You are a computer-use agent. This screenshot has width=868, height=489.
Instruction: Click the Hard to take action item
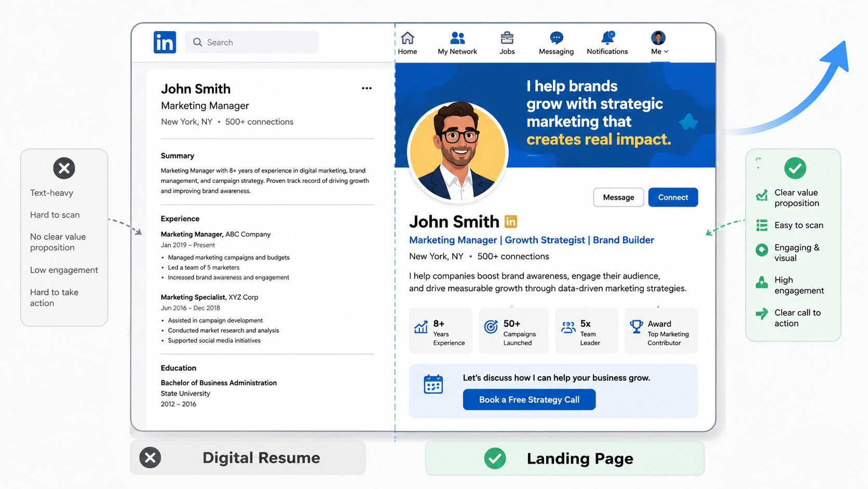(x=54, y=298)
